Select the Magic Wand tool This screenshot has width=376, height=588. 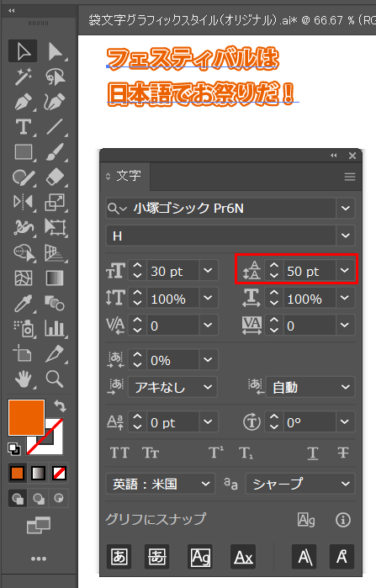24,76
